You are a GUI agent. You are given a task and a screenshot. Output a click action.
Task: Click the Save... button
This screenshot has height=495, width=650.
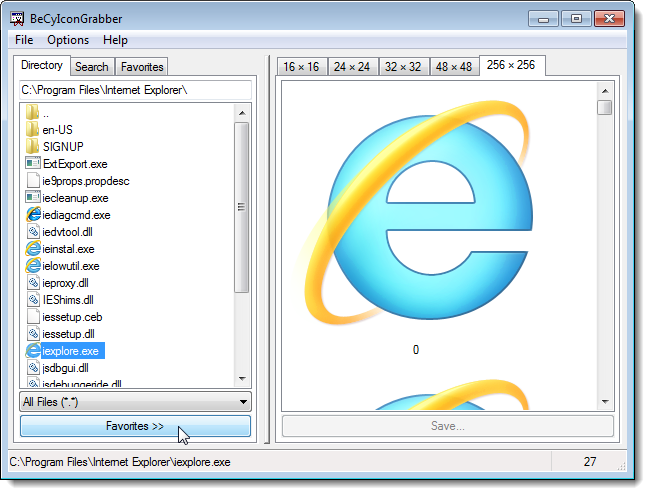[x=448, y=426]
